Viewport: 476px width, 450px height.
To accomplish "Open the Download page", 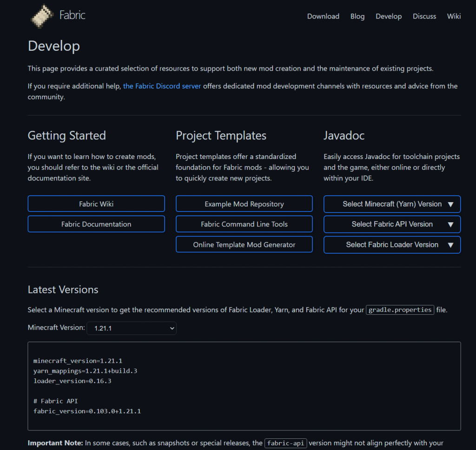I will point(323,16).
